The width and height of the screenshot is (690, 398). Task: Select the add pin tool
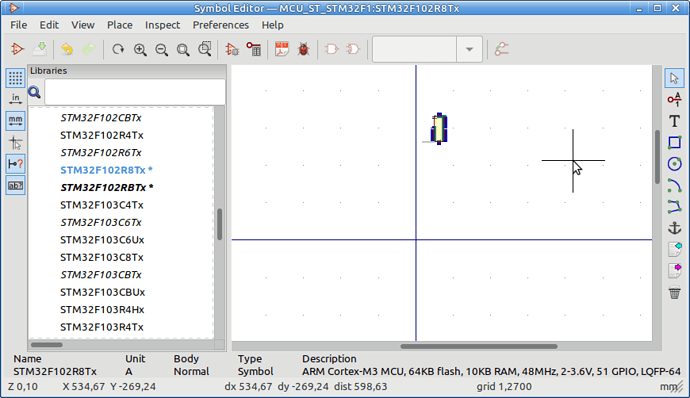(674, 100)
